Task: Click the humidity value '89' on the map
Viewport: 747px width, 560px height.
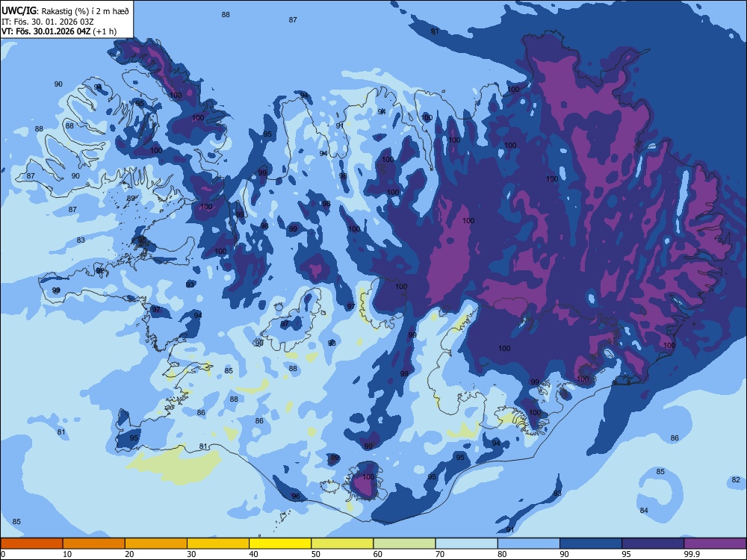Action: (131, 198)
